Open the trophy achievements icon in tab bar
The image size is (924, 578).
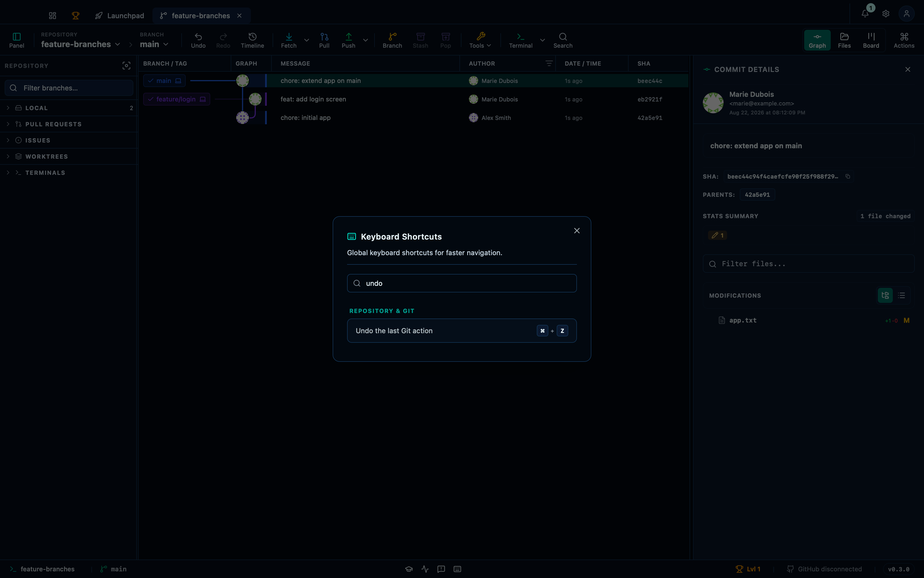coord(76,16)
